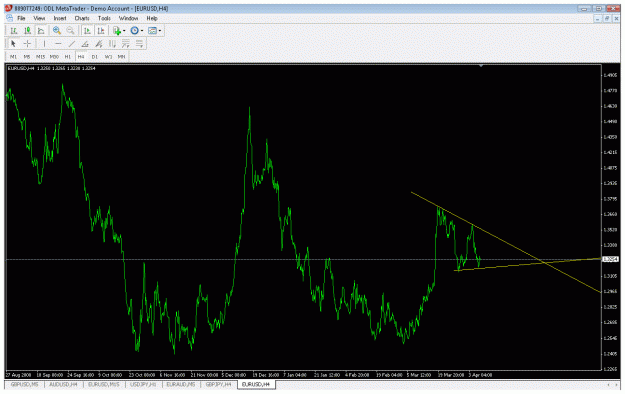This screenshot has width=625, height=394.
Task: Toggle the active H4 timeframe button
Action: (81, 57)
